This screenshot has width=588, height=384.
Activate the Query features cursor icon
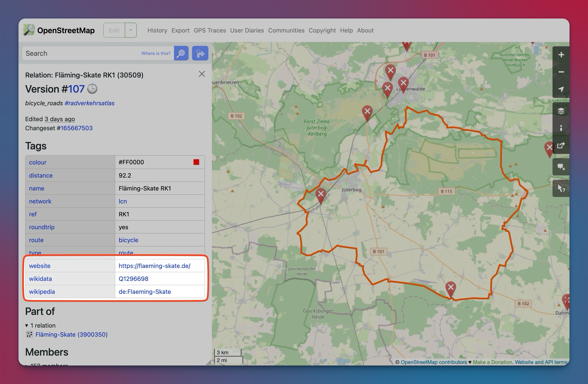[561, 189]
